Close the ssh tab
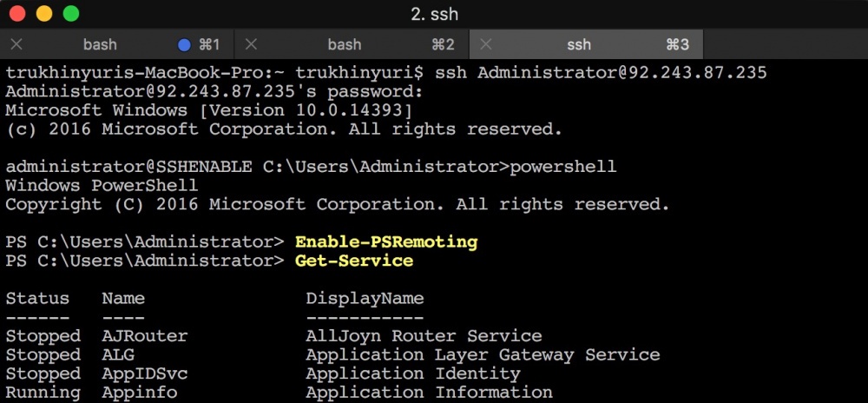 coord(486,45)
